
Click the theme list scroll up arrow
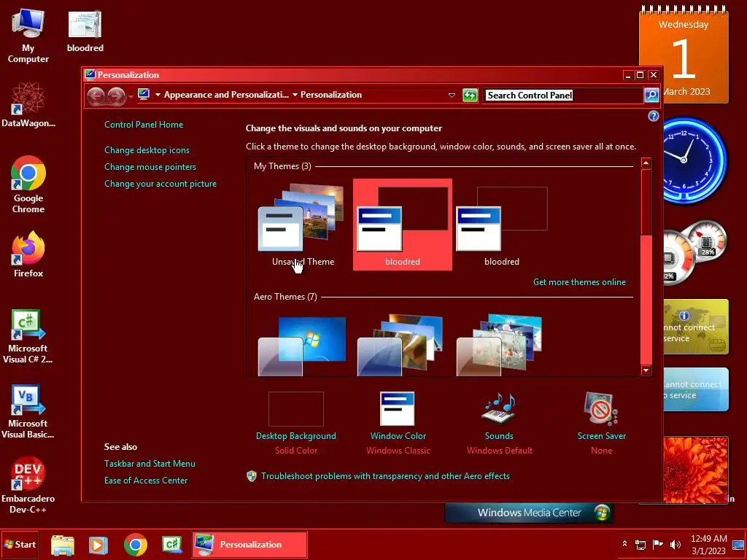[646, 163]
